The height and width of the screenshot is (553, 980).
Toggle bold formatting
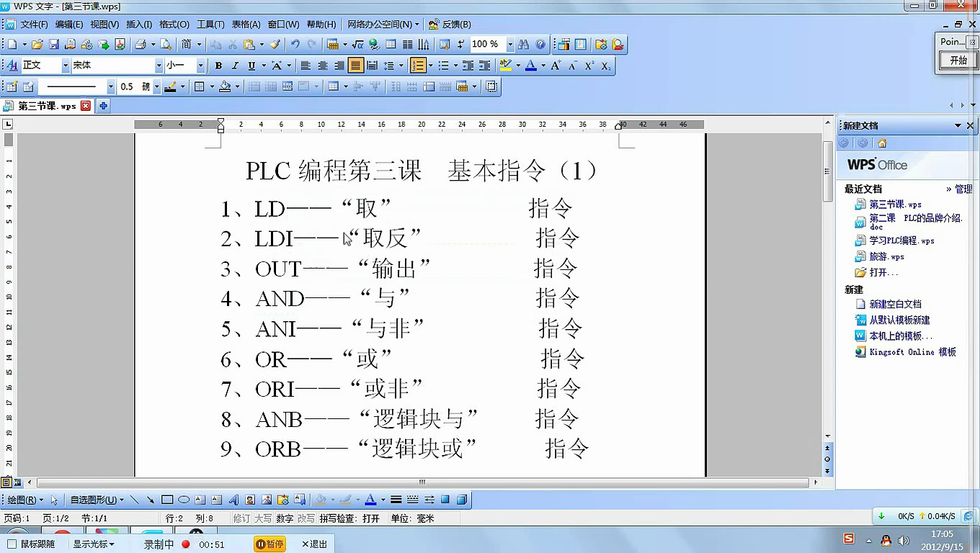(x=218, y=65)
